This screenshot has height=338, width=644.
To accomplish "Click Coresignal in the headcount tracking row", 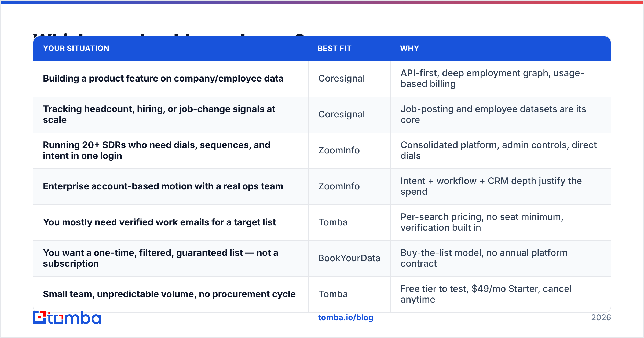I will pyautogui.click(x=341, y=114).
